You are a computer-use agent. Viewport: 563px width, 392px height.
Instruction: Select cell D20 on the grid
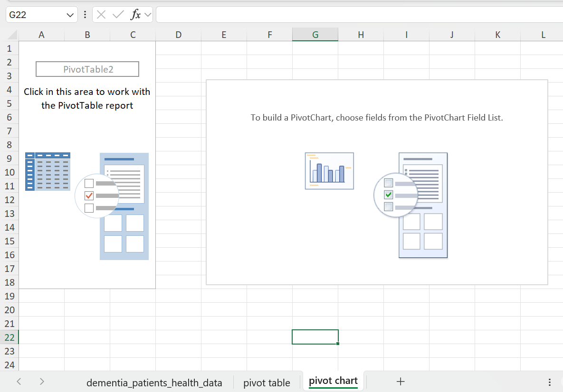coord(178,309)
